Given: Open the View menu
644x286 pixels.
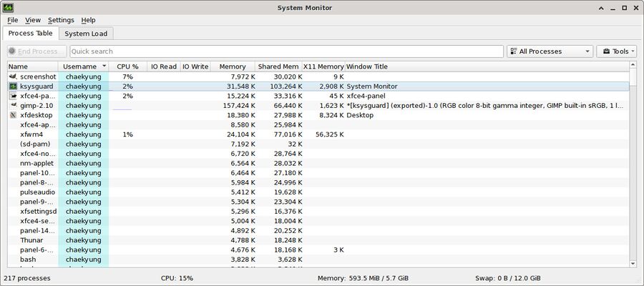Looking at the screenshot, I should (33, 20).
